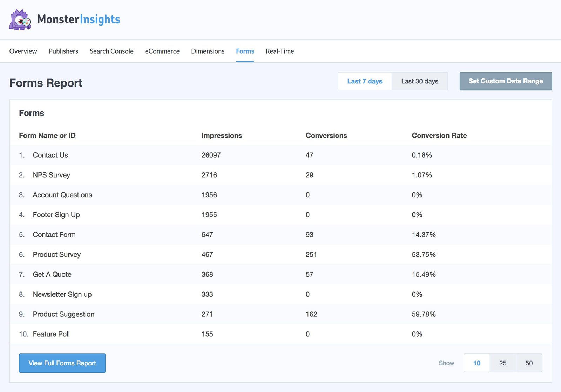Click View Full Forms Report button
The height and width of the screenshot is (392, 561).
pyautogui.click(x=62, y=363)
